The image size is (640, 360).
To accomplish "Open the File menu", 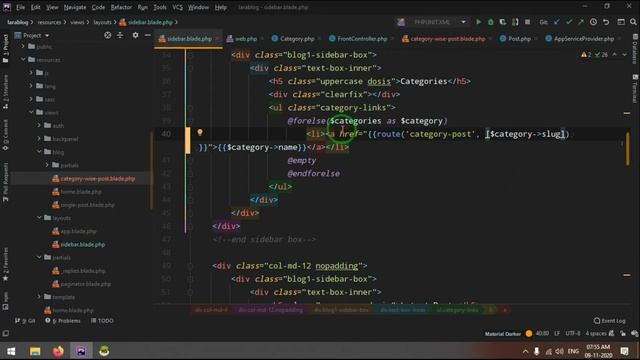I will (20, 7).
